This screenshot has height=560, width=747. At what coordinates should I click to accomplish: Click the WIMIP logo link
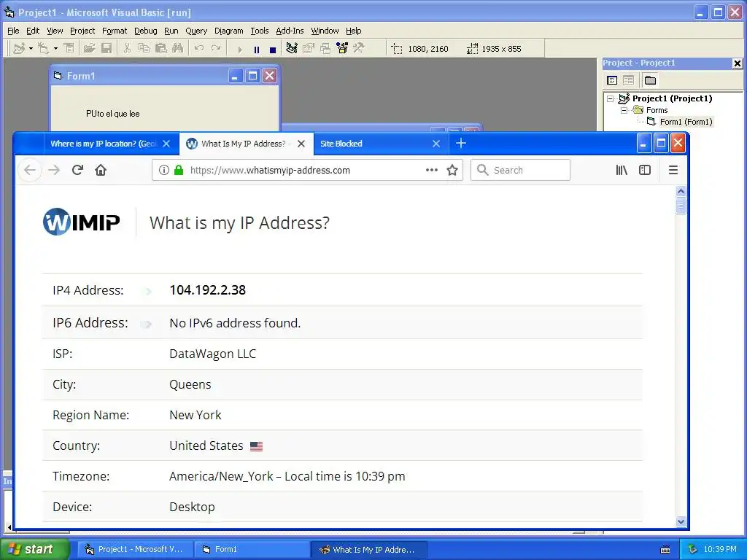82,222
